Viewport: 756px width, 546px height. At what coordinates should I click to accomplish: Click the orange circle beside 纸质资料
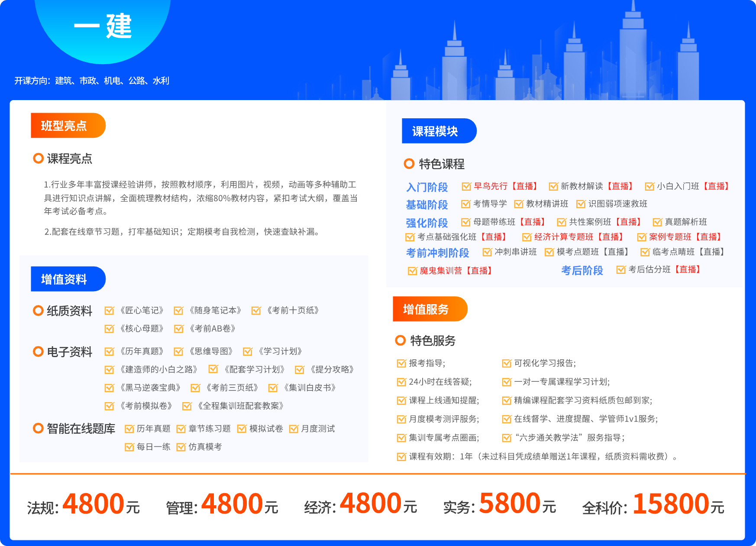[38, 311]
